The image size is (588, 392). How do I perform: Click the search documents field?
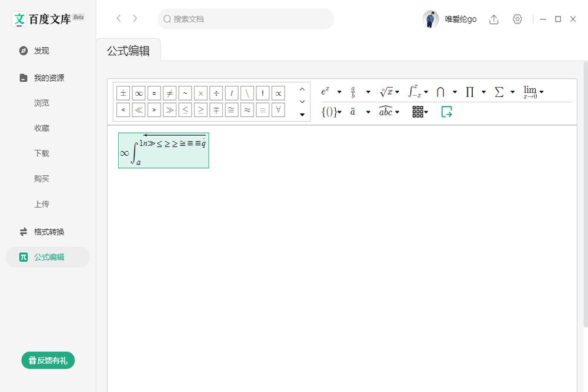[x=244, y=19]
